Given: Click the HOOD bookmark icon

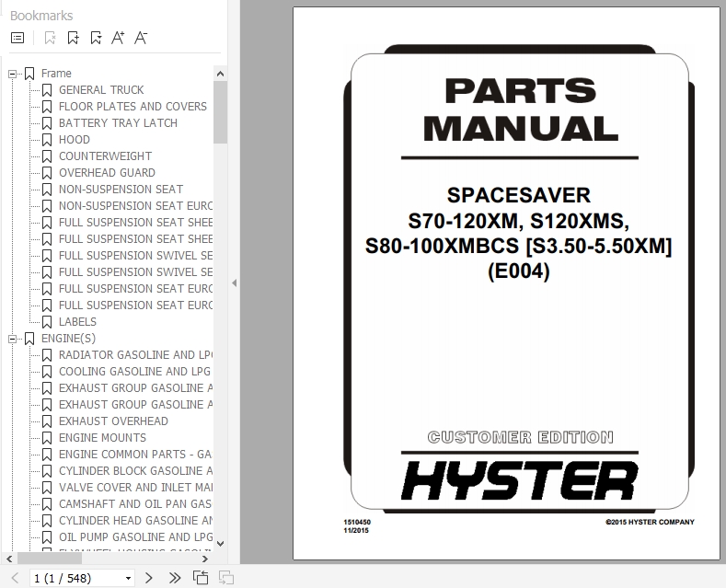Looking at the screenshot, I should (47, 140).
